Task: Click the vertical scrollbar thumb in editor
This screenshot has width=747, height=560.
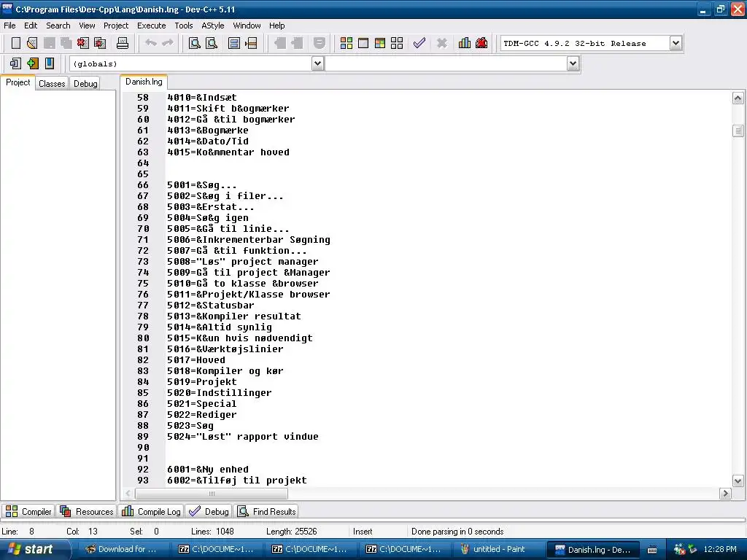Action: pyautogui.click(x=738, y=131)
